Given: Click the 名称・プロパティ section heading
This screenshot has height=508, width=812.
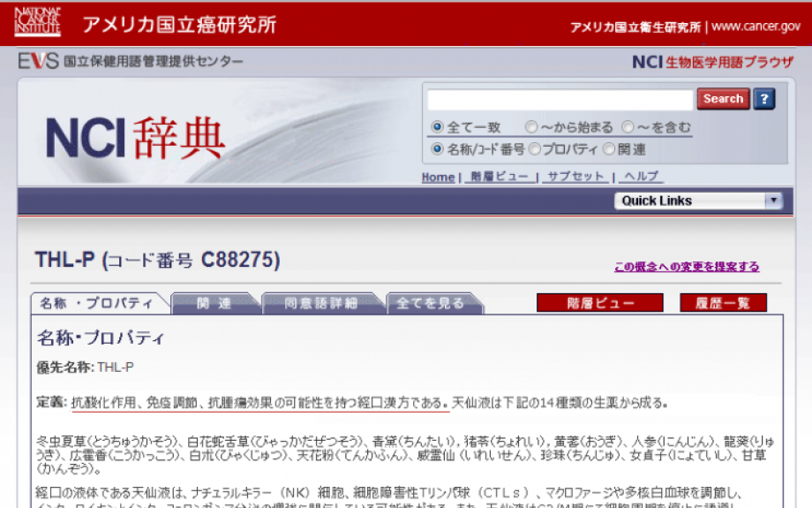Looking at the screenshot, I should [x=101, y=338].
